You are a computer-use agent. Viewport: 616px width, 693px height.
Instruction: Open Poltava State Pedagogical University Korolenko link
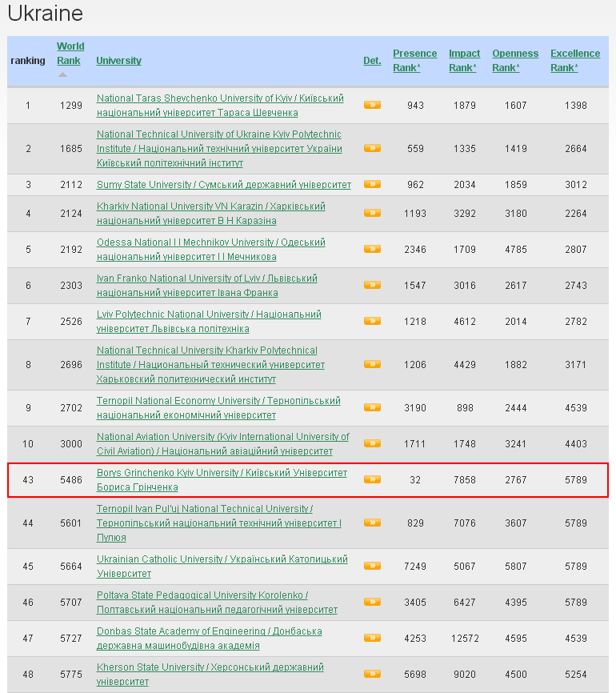point(217,602)
